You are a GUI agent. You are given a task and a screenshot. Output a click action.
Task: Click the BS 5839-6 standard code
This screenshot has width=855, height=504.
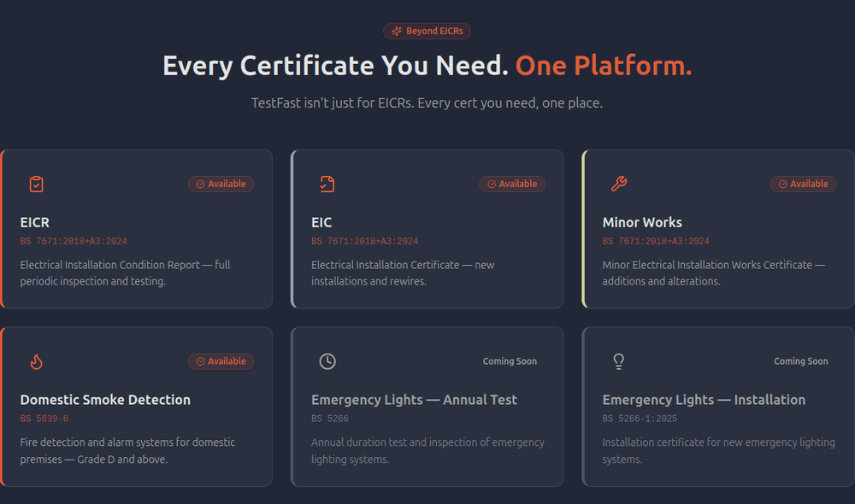coord(44,419)
